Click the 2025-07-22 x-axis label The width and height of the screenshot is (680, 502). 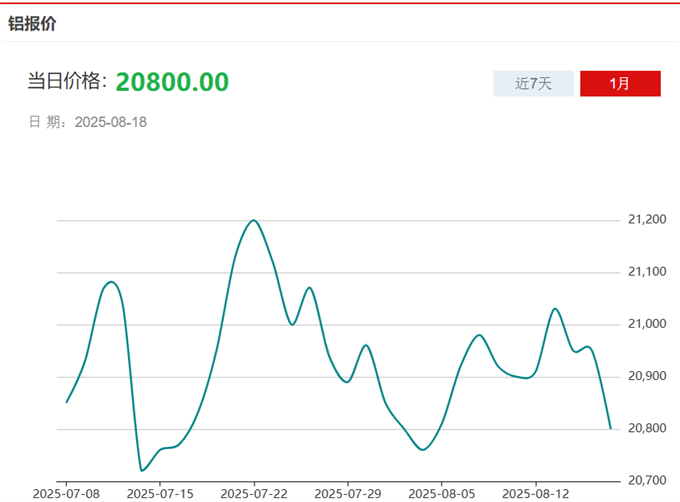(254, 493)
